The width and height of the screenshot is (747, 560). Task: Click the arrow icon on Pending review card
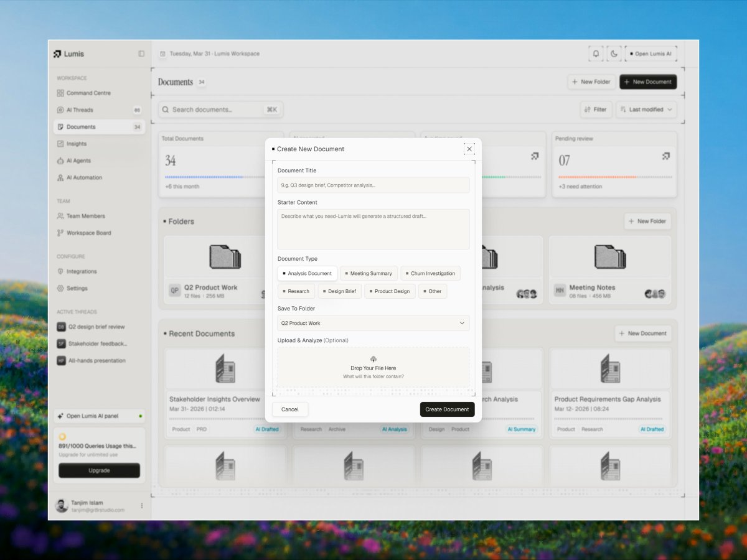tap(666, 156)
